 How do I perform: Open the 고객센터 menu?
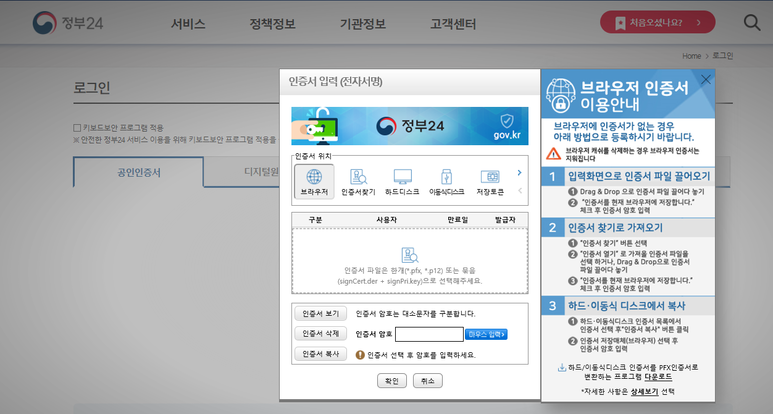(x=453, y=24)
